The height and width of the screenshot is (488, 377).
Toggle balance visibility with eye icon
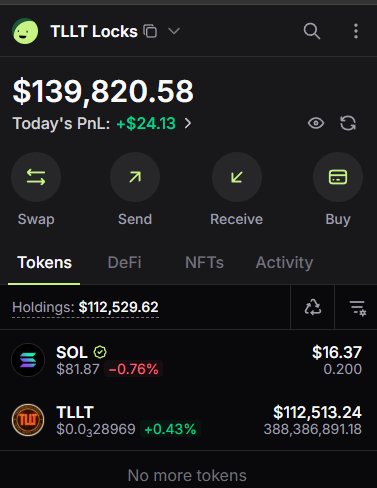[316, 123]
